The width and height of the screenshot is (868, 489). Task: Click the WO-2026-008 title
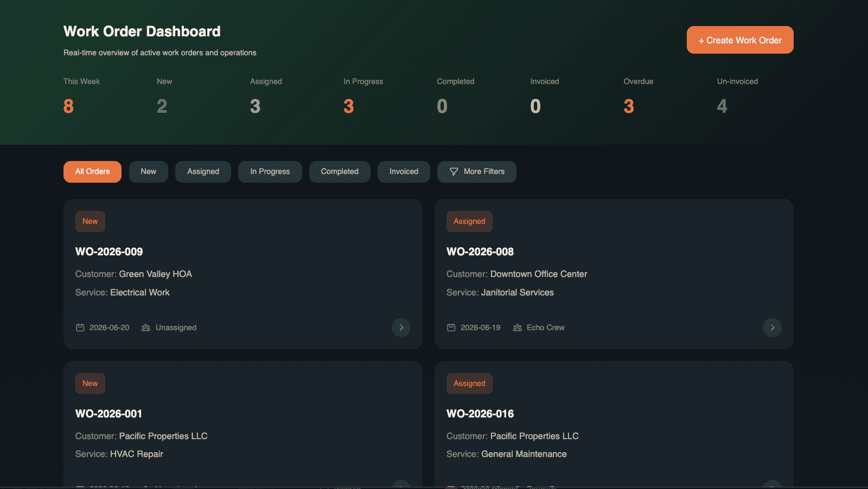(x=480, y=252)
